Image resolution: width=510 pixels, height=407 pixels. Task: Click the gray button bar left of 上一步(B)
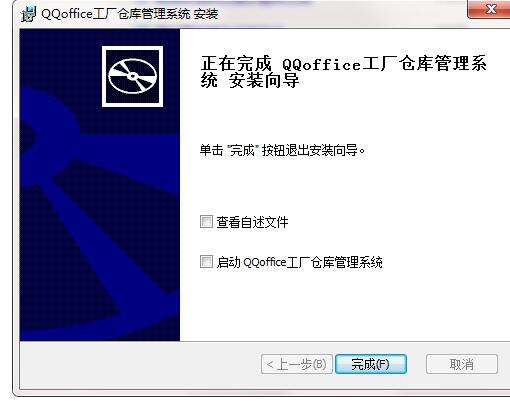[140, 364]
